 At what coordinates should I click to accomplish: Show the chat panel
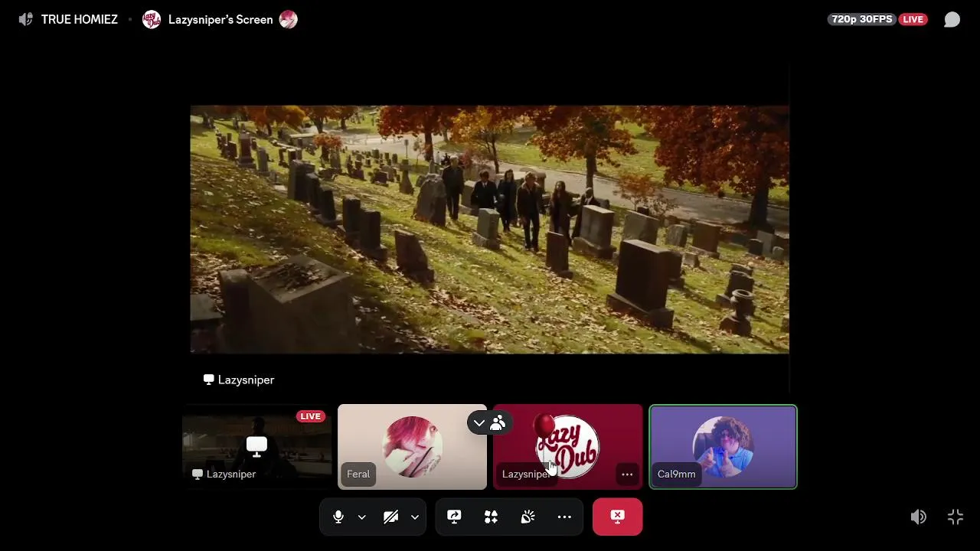(952, 20)
